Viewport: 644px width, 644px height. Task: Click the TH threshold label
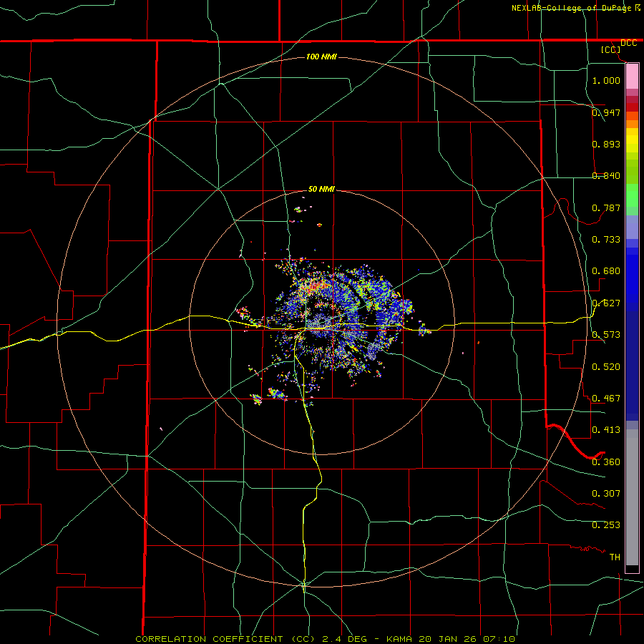(615, 557)
